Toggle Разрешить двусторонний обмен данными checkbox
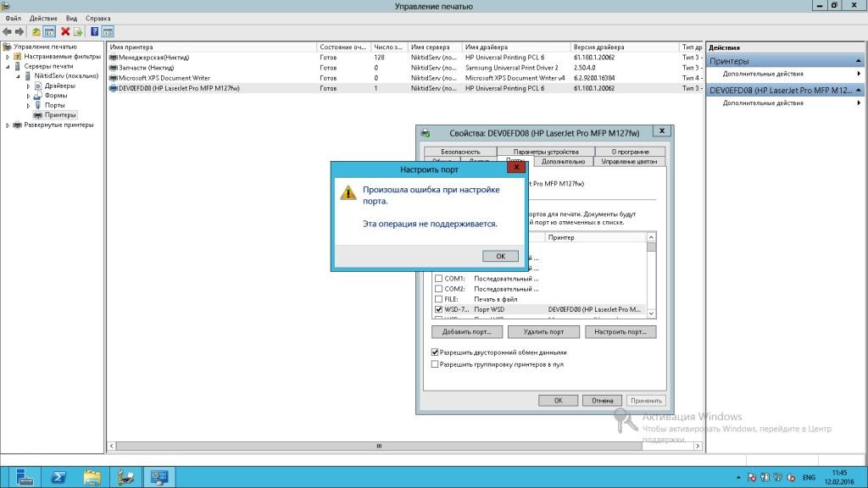This screenshot has height=488, width=868. pyautogui.click(x=435, y=352)
